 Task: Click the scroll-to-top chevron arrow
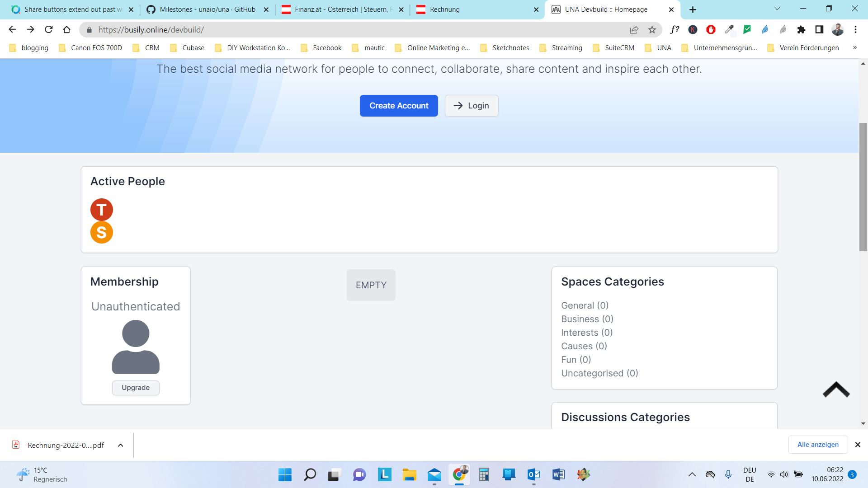coord(836,389)
